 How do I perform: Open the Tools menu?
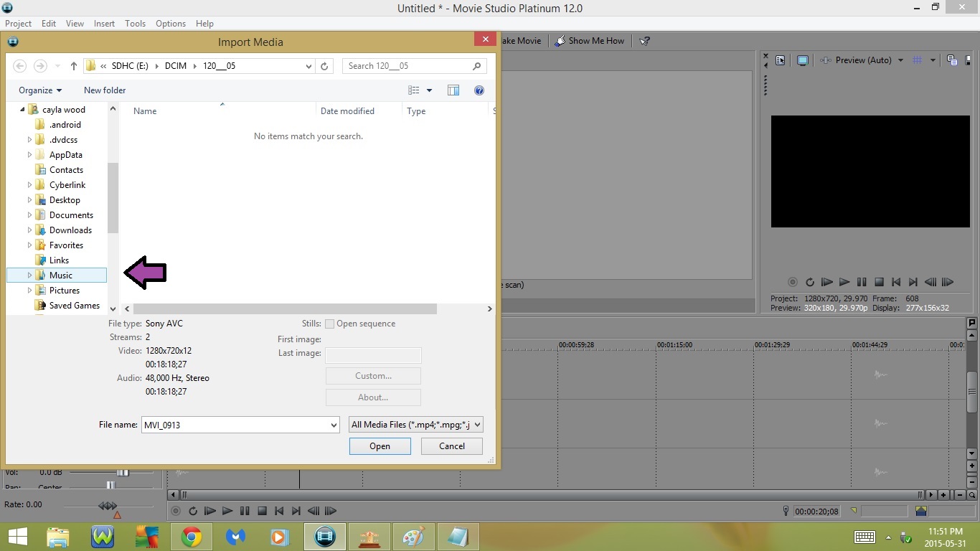point(136,24)
